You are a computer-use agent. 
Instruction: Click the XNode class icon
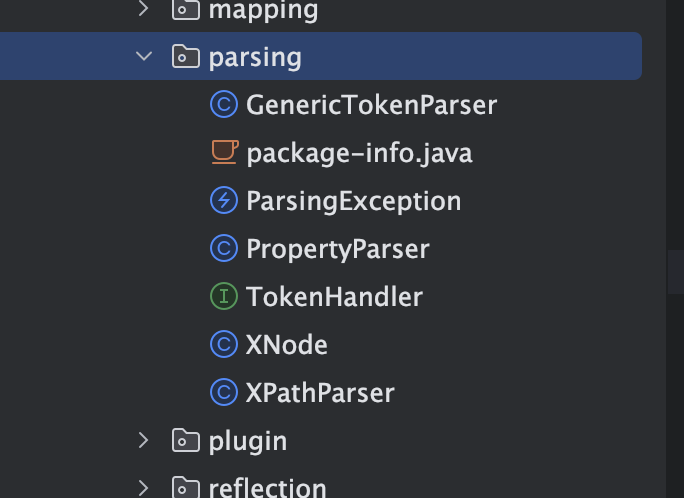[x=224, y=345]
